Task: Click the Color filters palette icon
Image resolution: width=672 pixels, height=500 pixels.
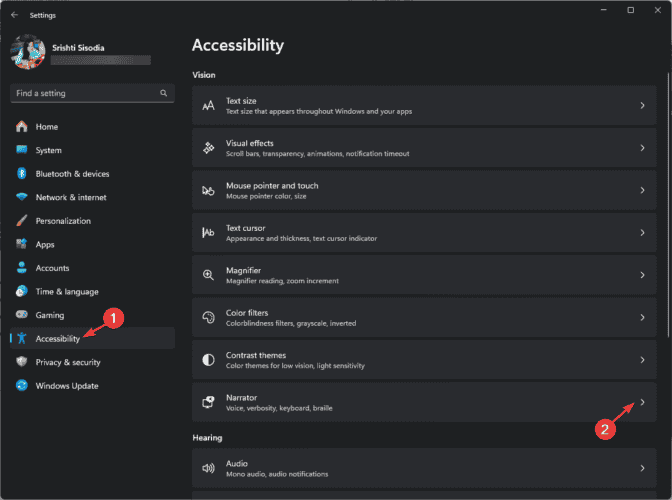Action: click(x=208, y=317)
